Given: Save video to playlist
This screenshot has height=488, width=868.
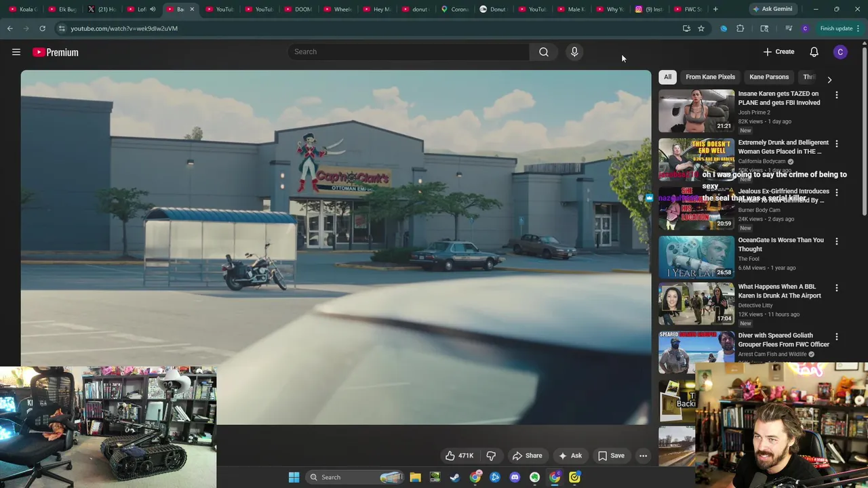Looking at the screenshot, I should click(611, 455).
